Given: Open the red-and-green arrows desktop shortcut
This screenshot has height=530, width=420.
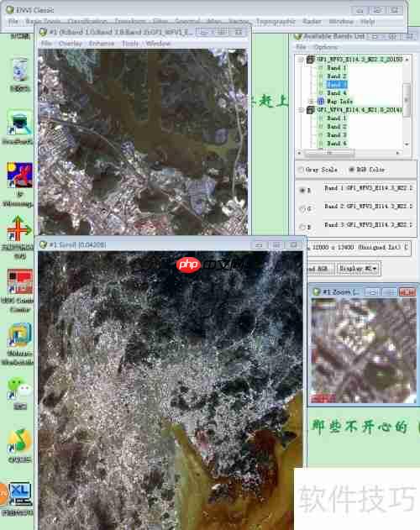Looking at the screenshot, I should point(19,229).
